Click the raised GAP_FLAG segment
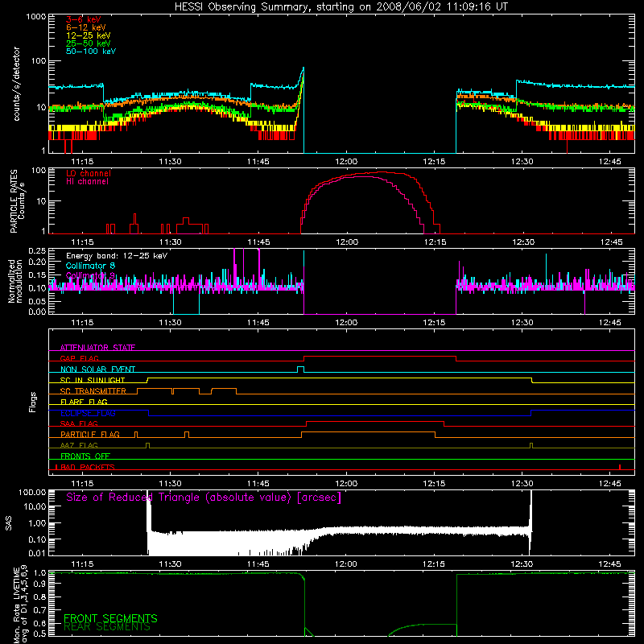The image size is (644, 644). point(380,357)
